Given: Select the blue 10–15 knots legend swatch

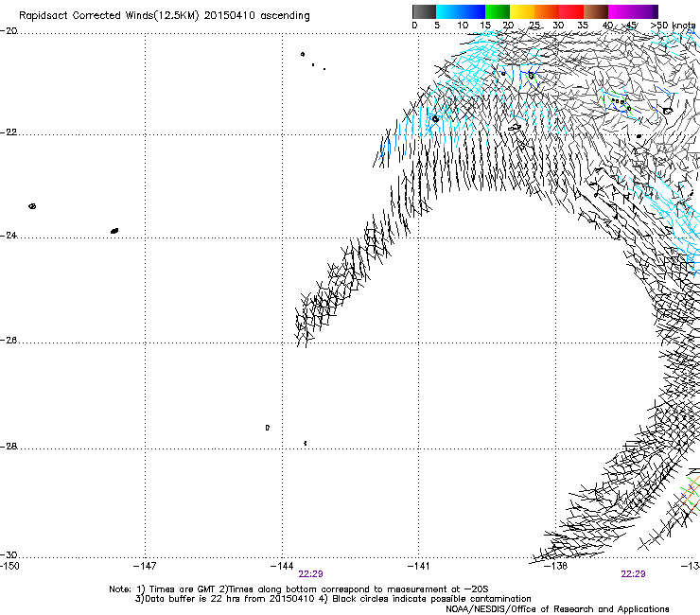Looking at the screenshot, I should (x=473, y=11).
